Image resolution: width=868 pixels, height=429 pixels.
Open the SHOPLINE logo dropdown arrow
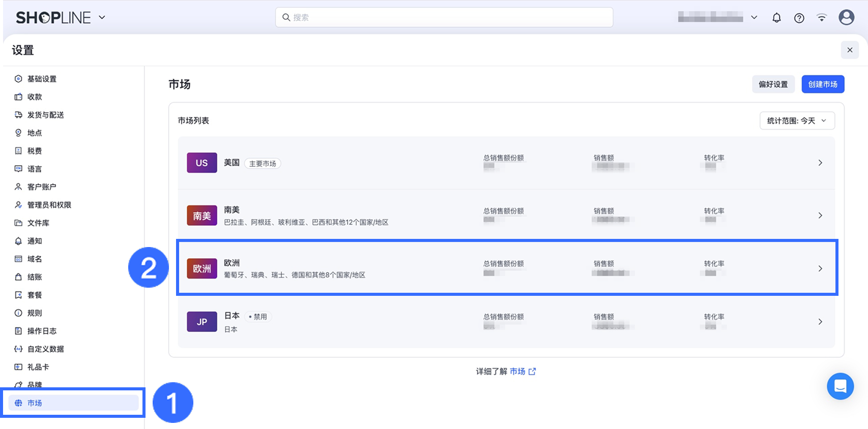102,17
